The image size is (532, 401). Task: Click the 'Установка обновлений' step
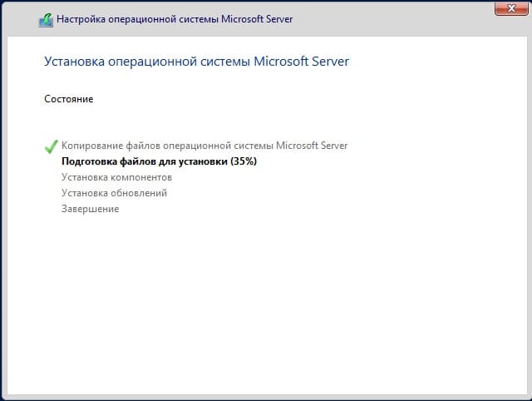coord(114,193)
